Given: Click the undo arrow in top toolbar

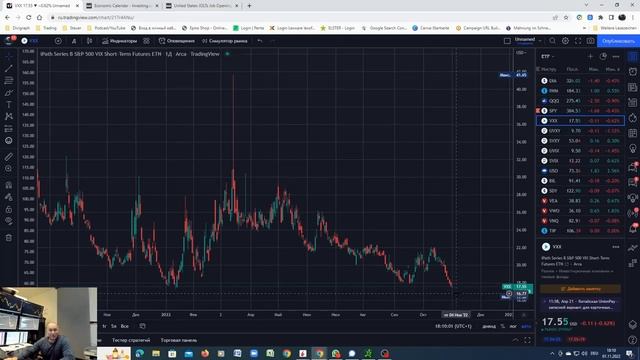Looking at the screenshot, I should [x=260, y=41].
